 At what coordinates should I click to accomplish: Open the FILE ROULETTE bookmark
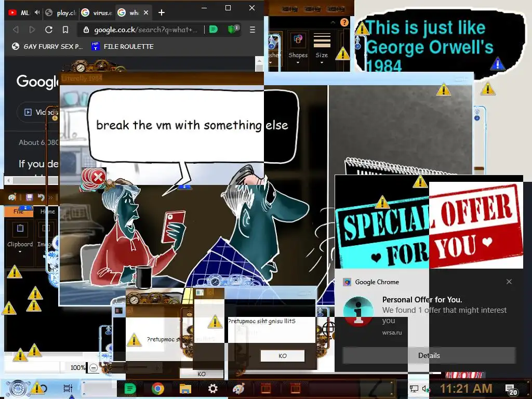[123, 46]
